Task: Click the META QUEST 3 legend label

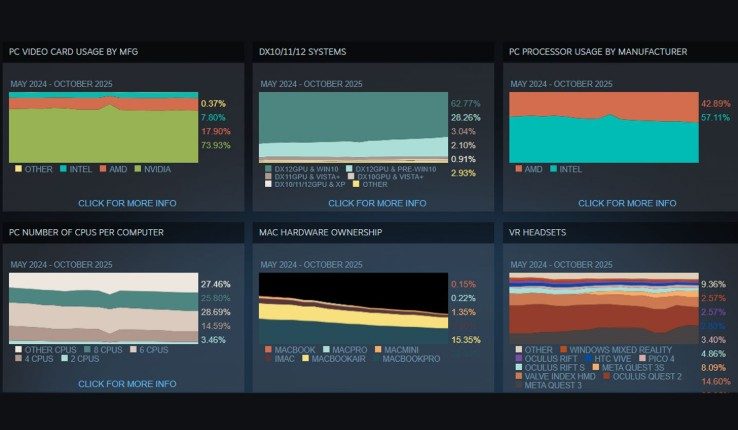Action: (553, 385)
